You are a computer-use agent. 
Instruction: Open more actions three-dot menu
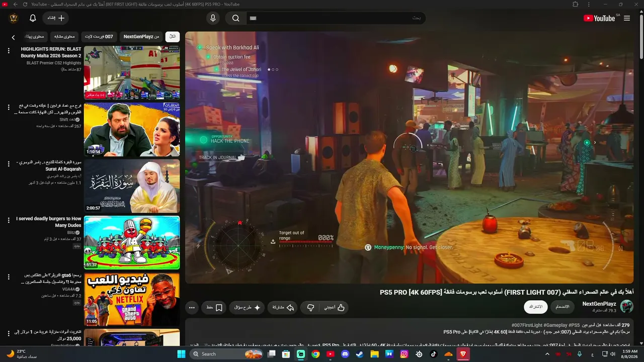point(192,308)
